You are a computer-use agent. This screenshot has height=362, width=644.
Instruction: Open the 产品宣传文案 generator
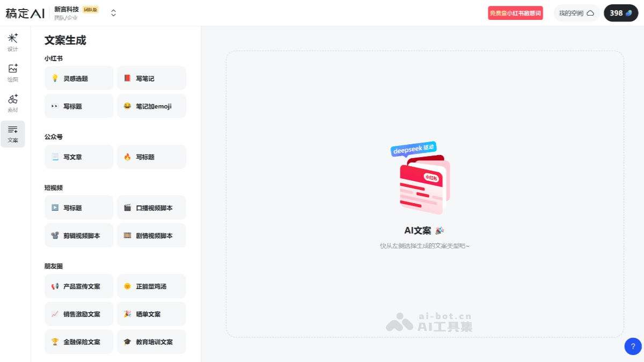click(x=78, y=286)
